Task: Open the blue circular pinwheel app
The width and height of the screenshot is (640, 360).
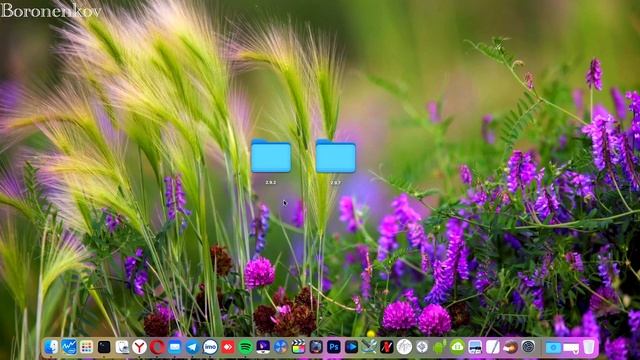Action: tap(280, 347)
